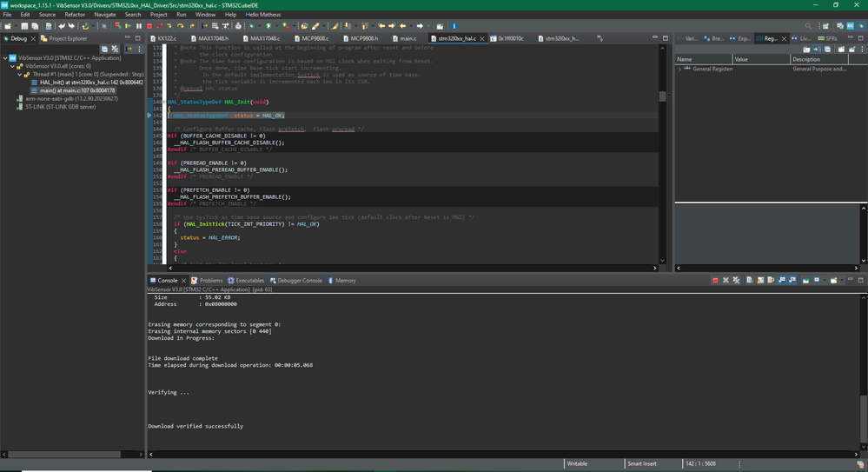Click the toolbar search magnifier icon
The height and width of the screenshot is (472, 868).
808,26
